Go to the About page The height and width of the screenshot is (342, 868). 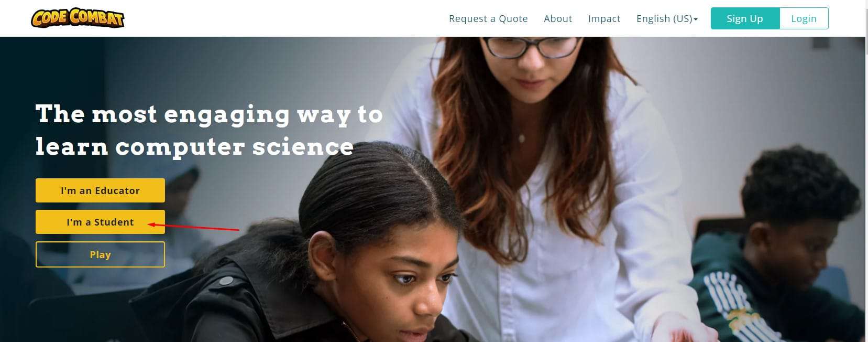558,18
